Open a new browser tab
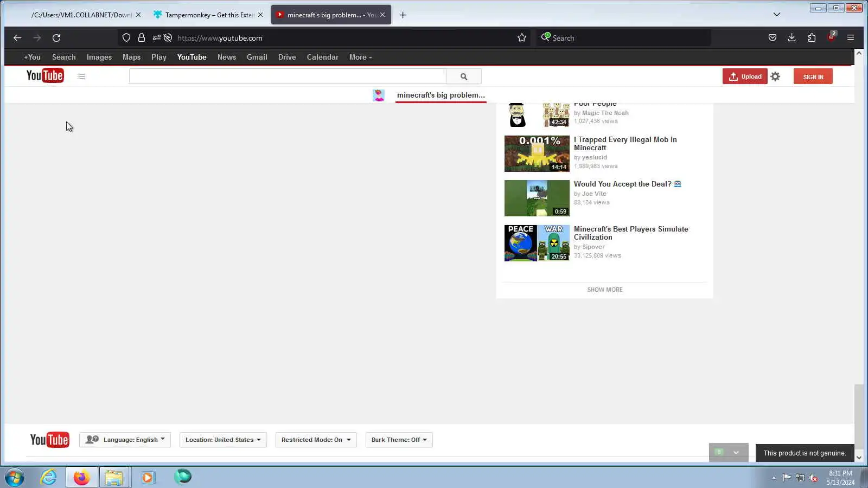The height and width of the screenshot is (488, 868). click(x=403, y=15)
